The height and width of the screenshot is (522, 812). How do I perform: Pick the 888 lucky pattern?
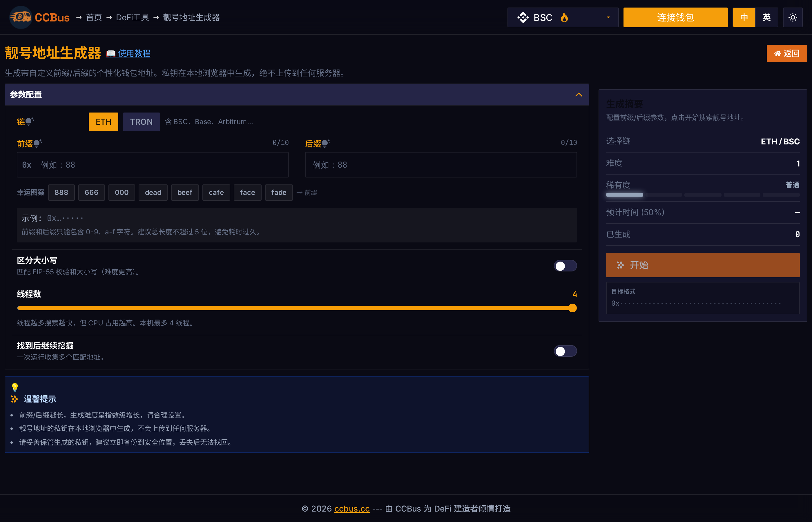(x=61, y=193)
